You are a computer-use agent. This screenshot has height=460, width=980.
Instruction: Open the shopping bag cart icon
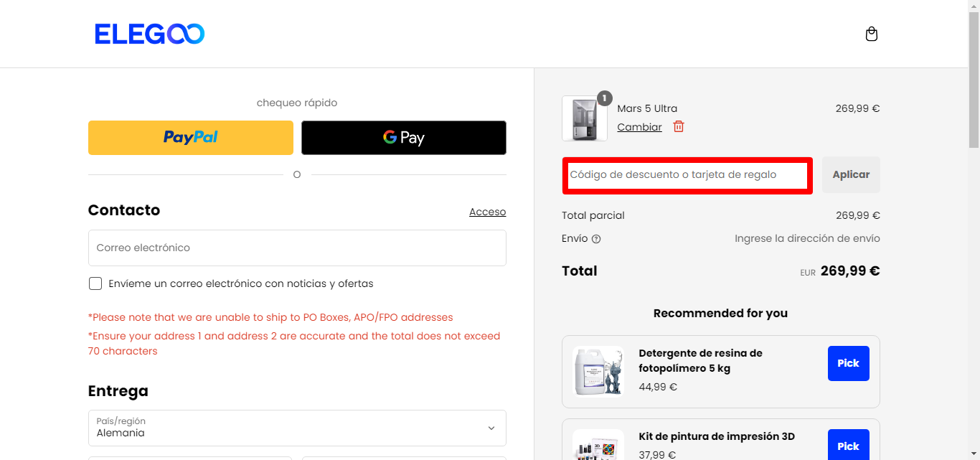pyautogui.click(x=872, y=34)
